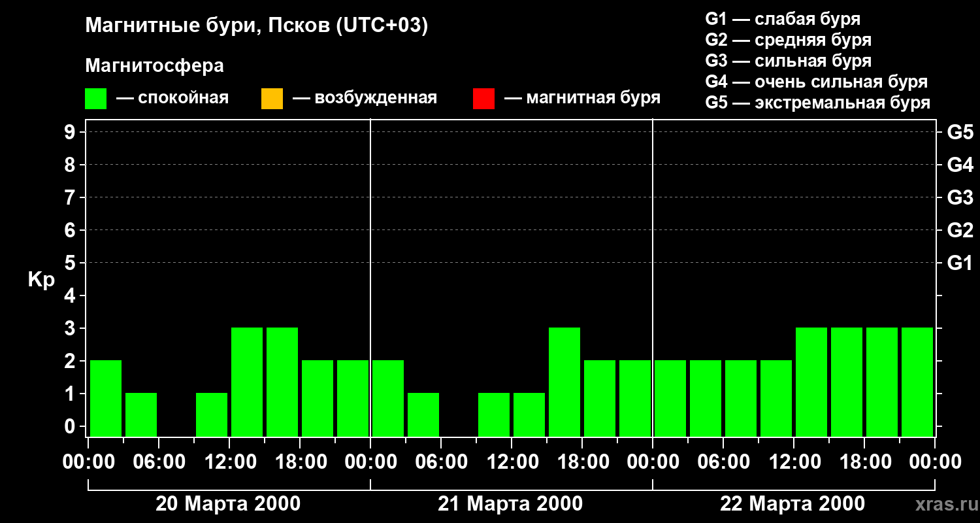
Task: Select the chart title 'Магнитные бури, Псков (UTC+03)'
Action: pyautogui.click(x=257, y=25)
